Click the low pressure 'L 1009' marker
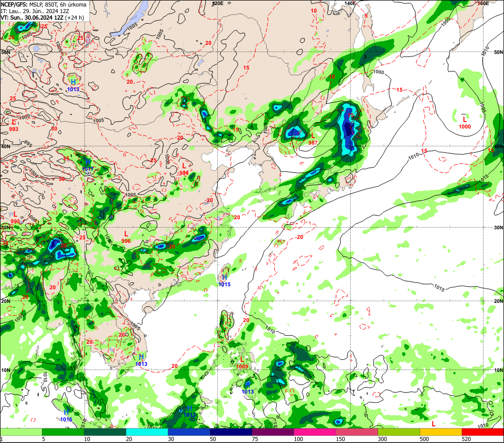 click(242, 363)
